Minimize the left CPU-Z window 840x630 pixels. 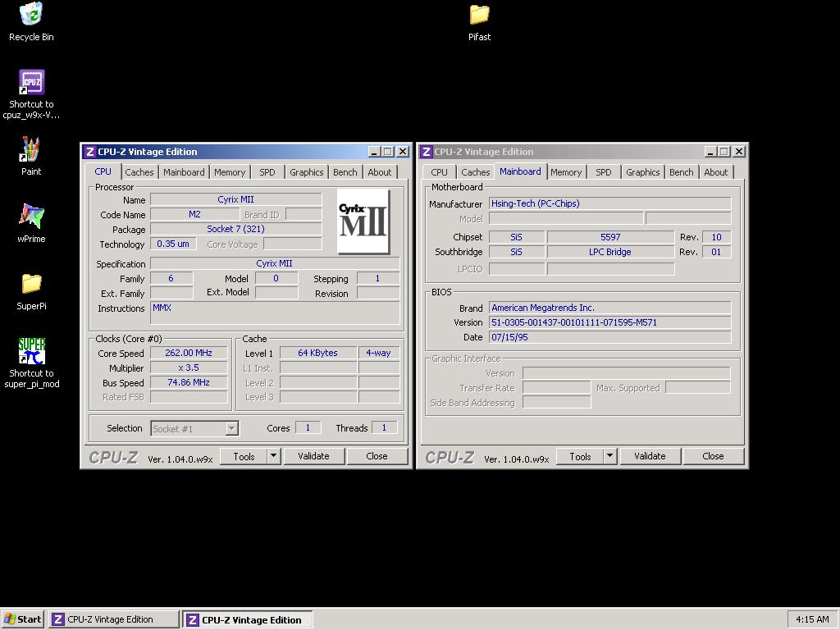(374, 152)
